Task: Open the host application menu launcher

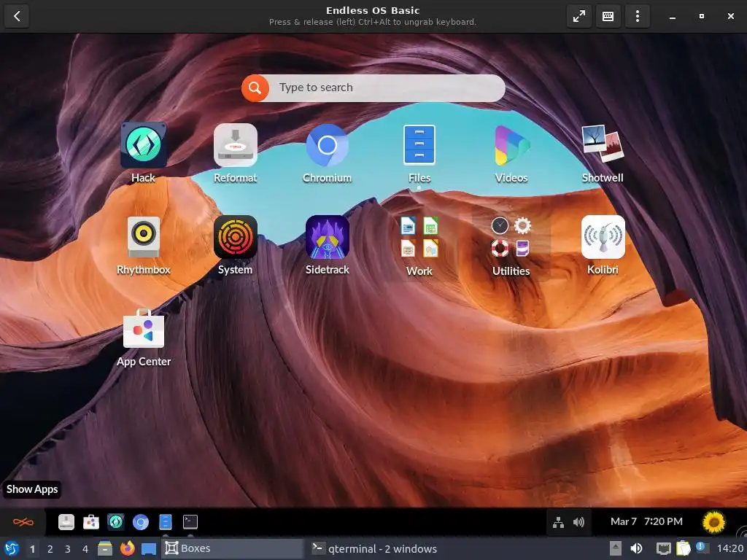Action: 12,549
